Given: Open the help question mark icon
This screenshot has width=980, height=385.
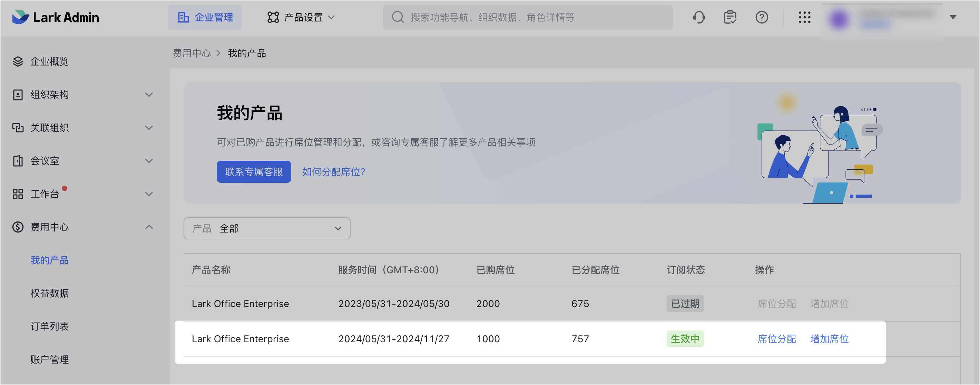Looking at the screenshot, I should [x=762, y=17].
